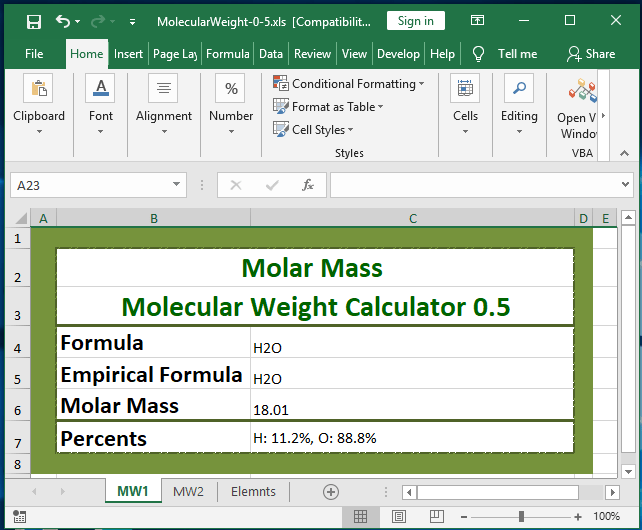
Task: Click the Enter checkmark formula icon
Action: [272, 185]
